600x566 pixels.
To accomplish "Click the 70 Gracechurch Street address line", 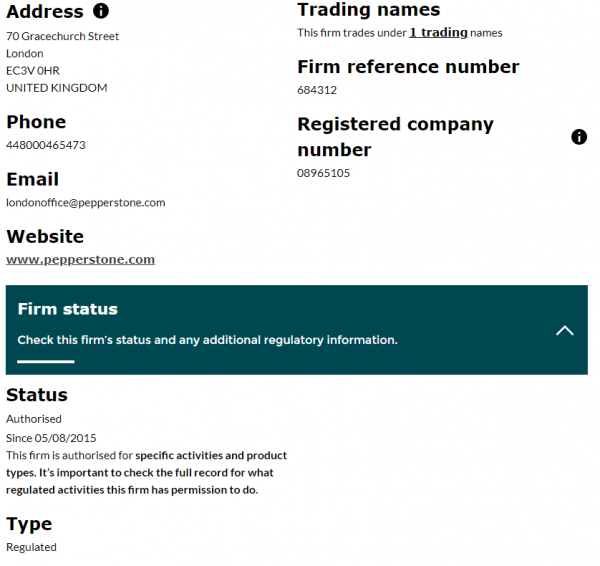I will [63, 36].
